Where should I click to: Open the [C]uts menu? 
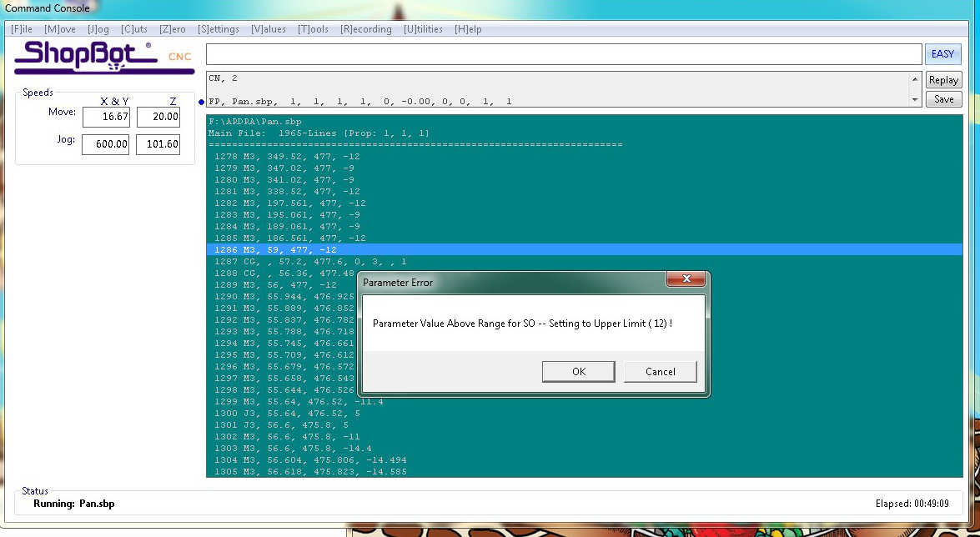pyautogui.click(x=134, y=29)
